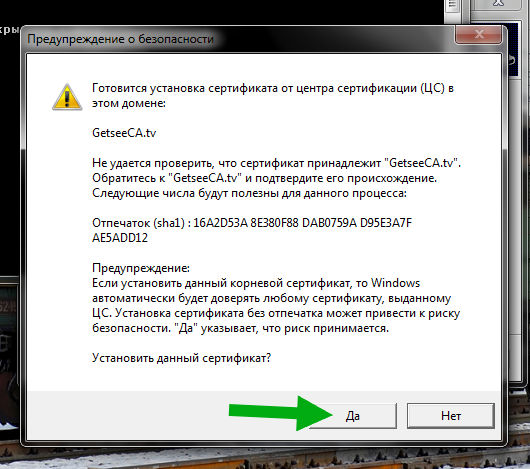The width and height of the screenshot is (530, 469).
Task: Click the close button of background window
Action: tap(499, 4)
